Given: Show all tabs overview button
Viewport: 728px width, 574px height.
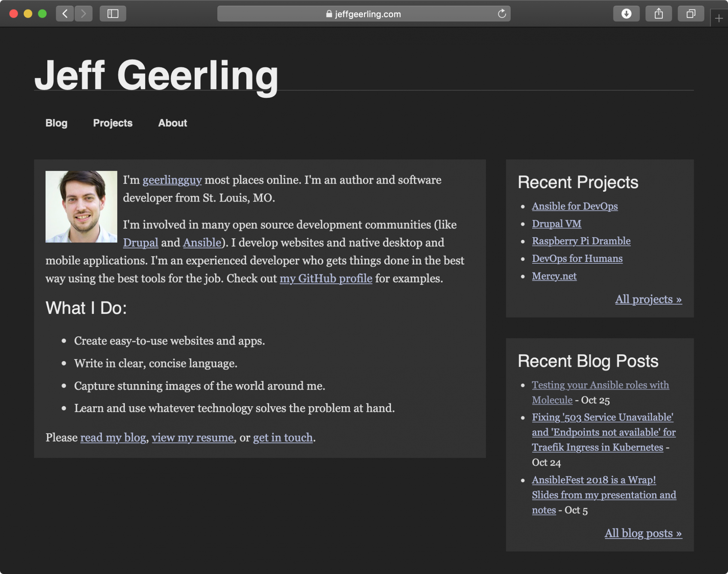Looking at the screenshot, I should [691, 14].
